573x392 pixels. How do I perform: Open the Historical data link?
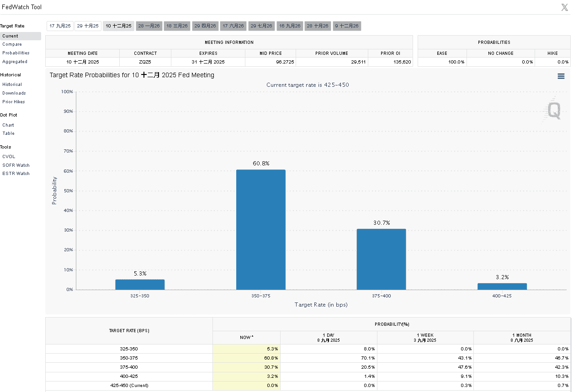click(12, 85)
